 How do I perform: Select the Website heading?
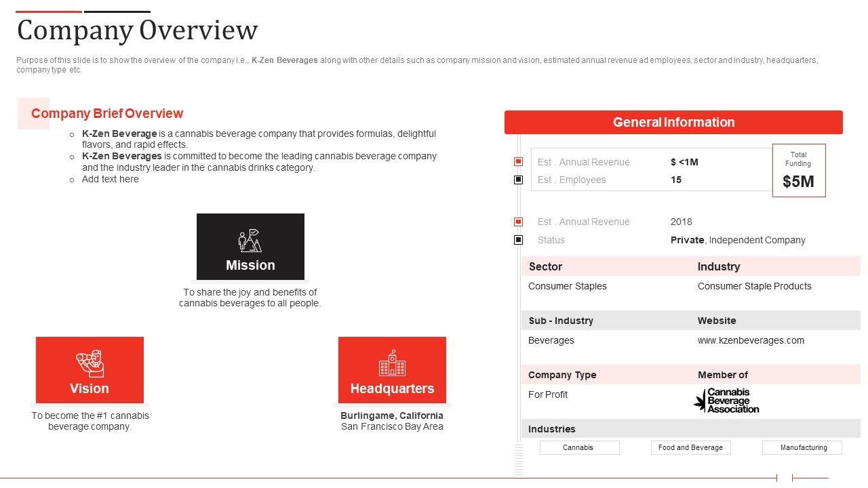tap(717, 321)
